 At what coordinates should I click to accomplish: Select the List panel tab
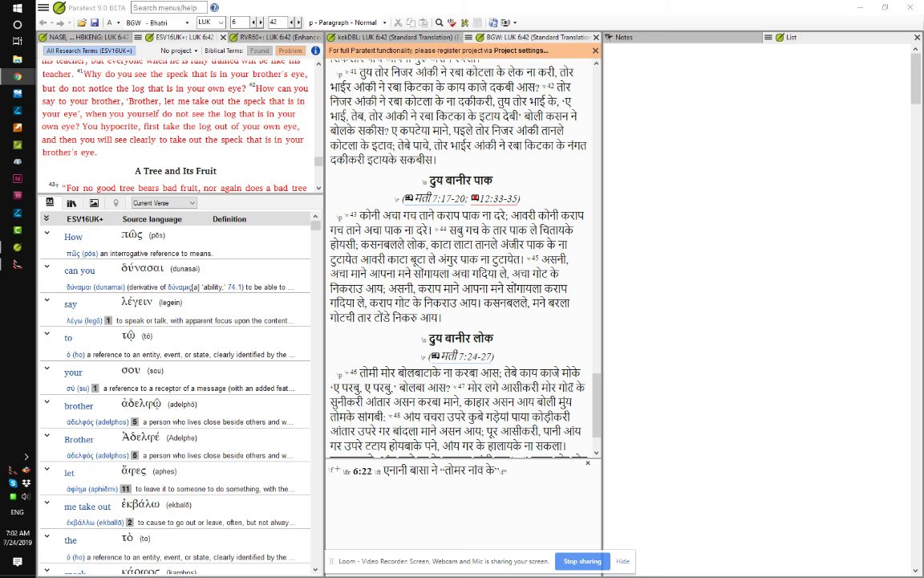coord(791,37)
